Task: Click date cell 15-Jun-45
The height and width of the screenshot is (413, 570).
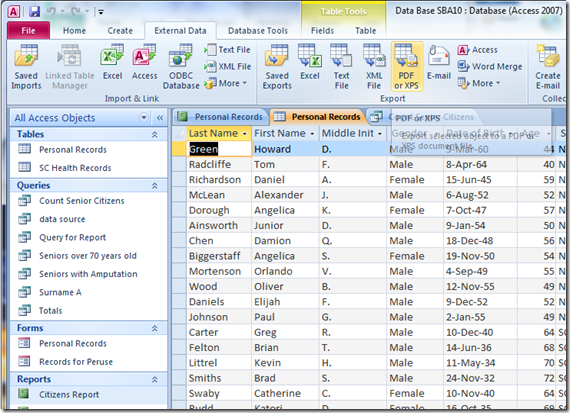Action: [x=480, y=180]
